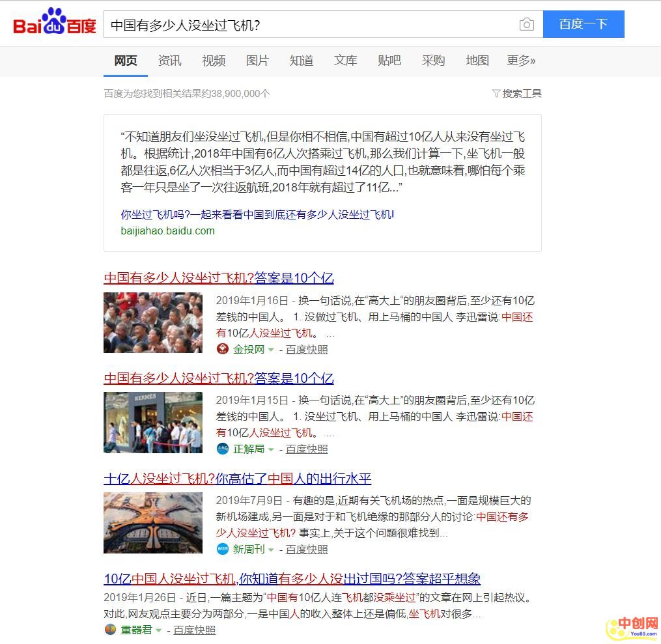Switch to the 图片 tab
661x644 pixels.
click(x=257, y=61)
